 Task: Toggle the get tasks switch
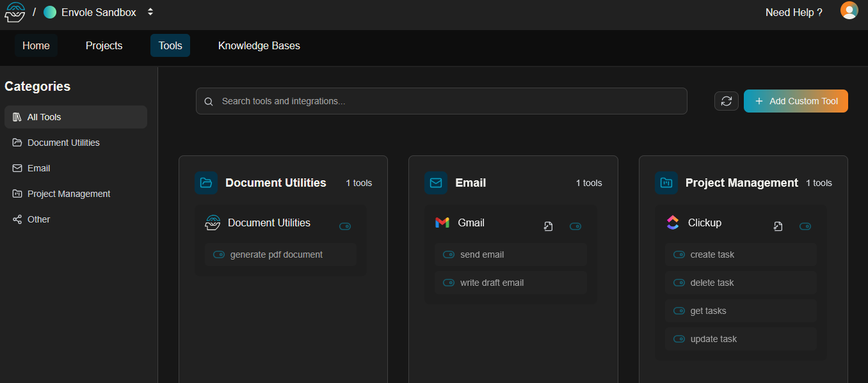679,311
